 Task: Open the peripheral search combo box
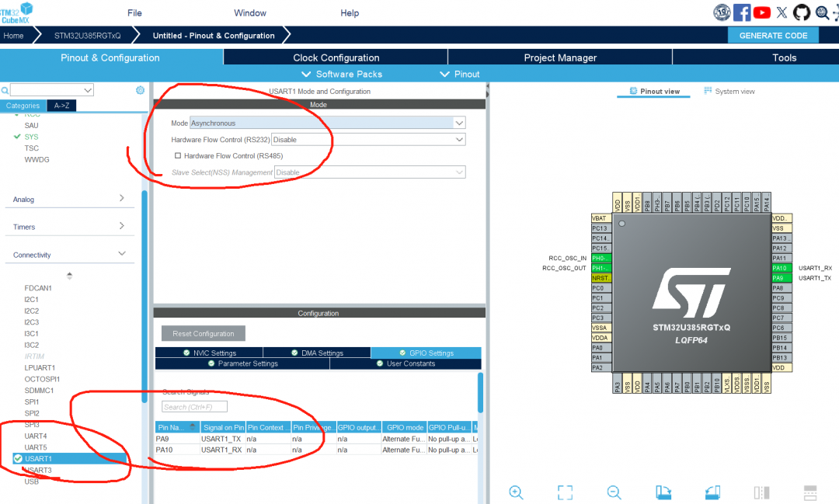(52, 90)
